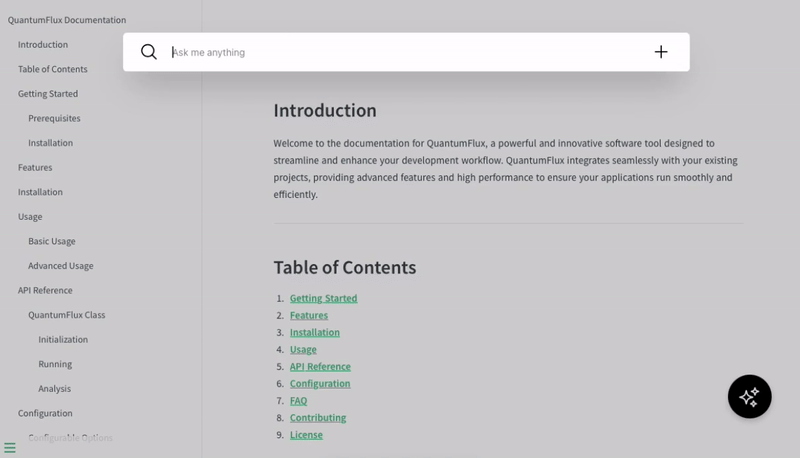Open the AI sparkle assistant button

click(749, 396)
